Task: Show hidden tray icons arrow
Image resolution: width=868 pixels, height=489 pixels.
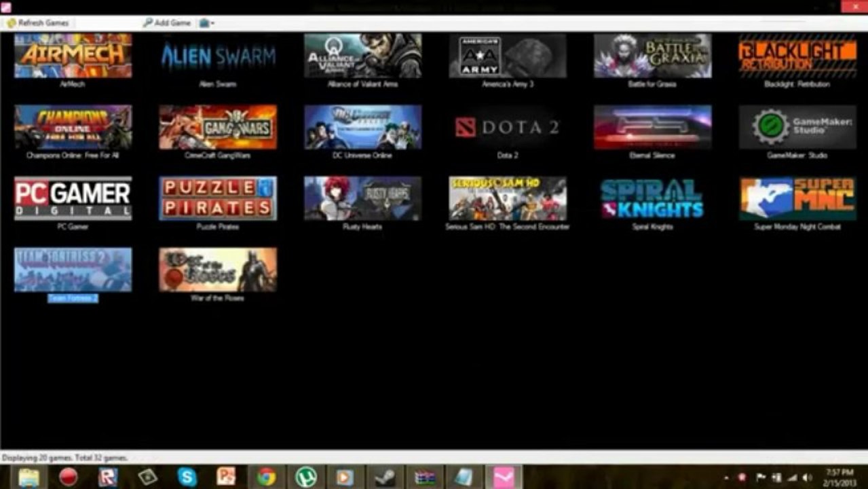Action: (727, 478)
